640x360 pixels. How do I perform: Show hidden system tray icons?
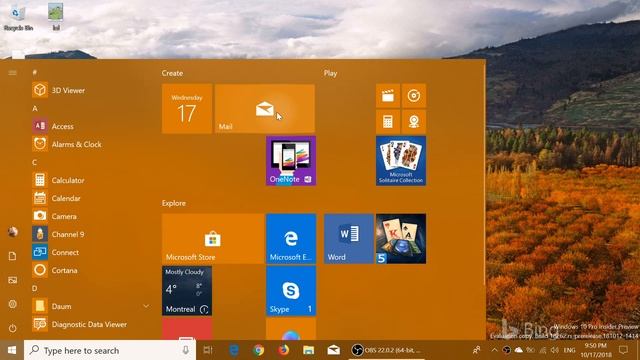click(494, 350)
